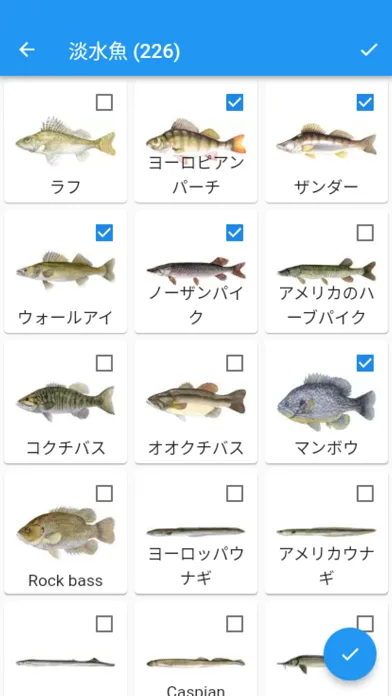Check the オオクチバス checkbox
The width and height of the screenshot is (392, 696).
235,363
